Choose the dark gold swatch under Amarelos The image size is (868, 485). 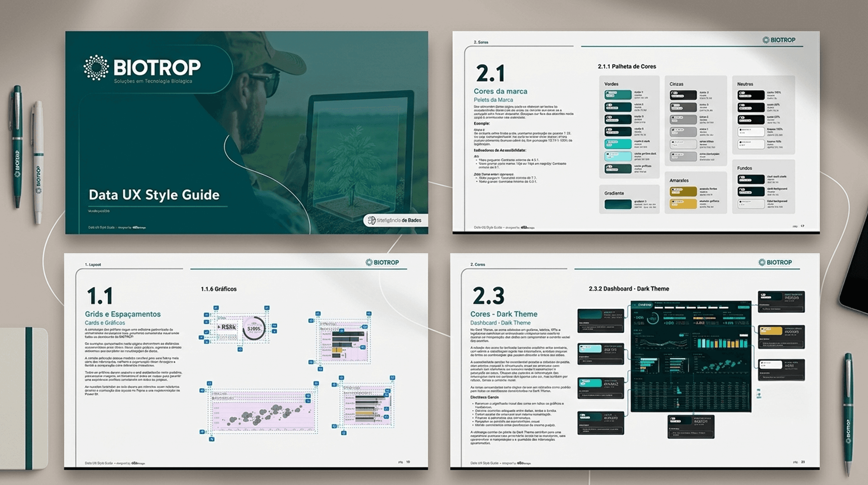(683, 192)
